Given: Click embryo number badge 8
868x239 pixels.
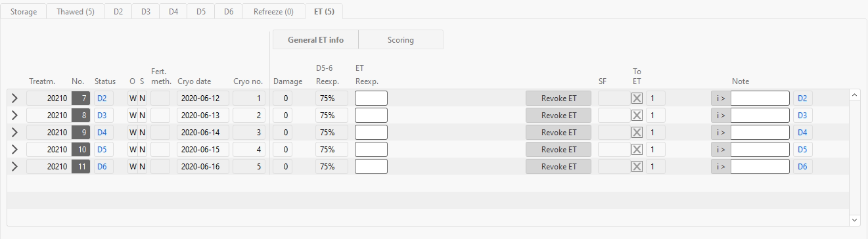Looking at the screenshot, I should (80, 116).
